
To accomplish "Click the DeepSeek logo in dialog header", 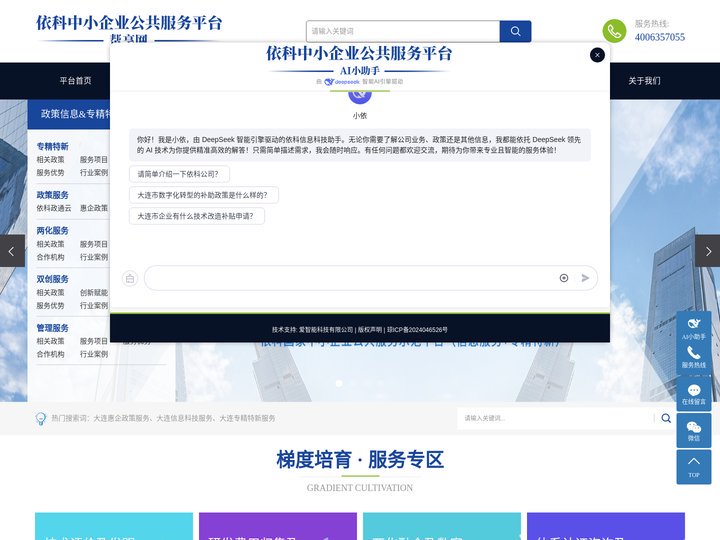I will pyautogui.click(x=342, y=82).
